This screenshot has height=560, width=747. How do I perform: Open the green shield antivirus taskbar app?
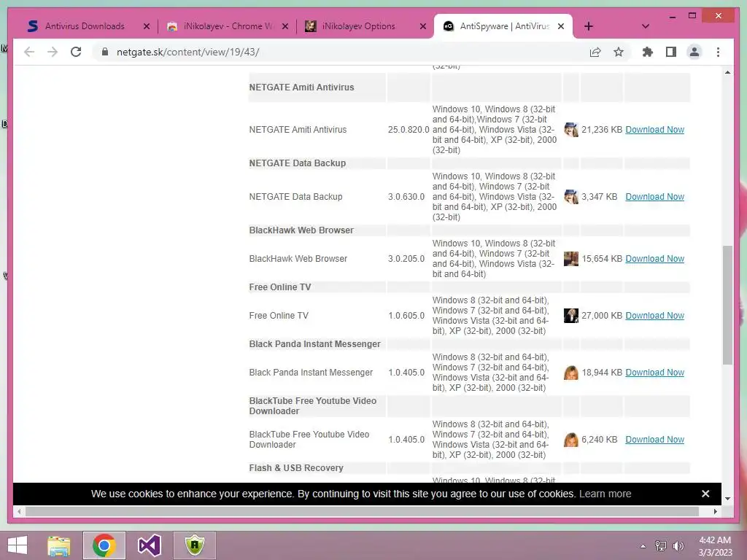point(194,545)
